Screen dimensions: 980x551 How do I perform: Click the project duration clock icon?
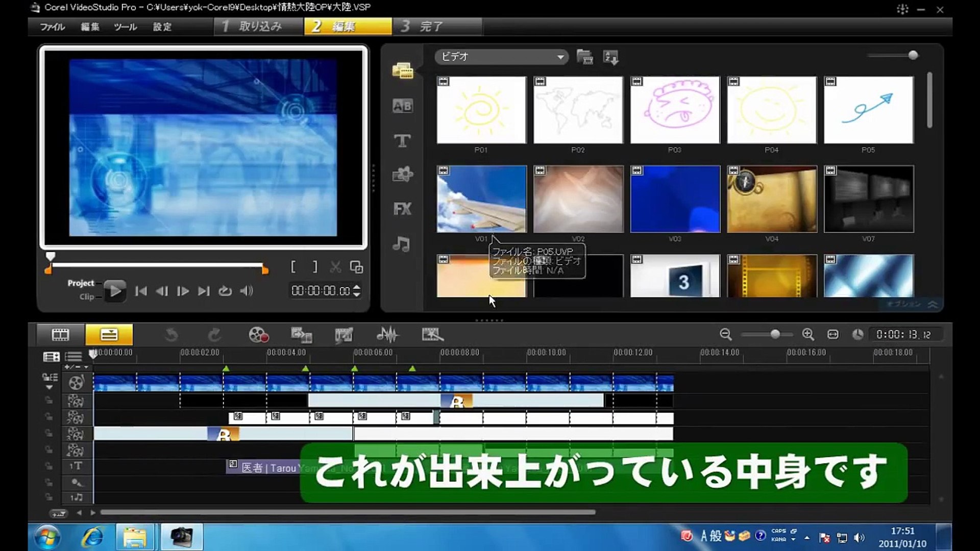pos(858,334)
